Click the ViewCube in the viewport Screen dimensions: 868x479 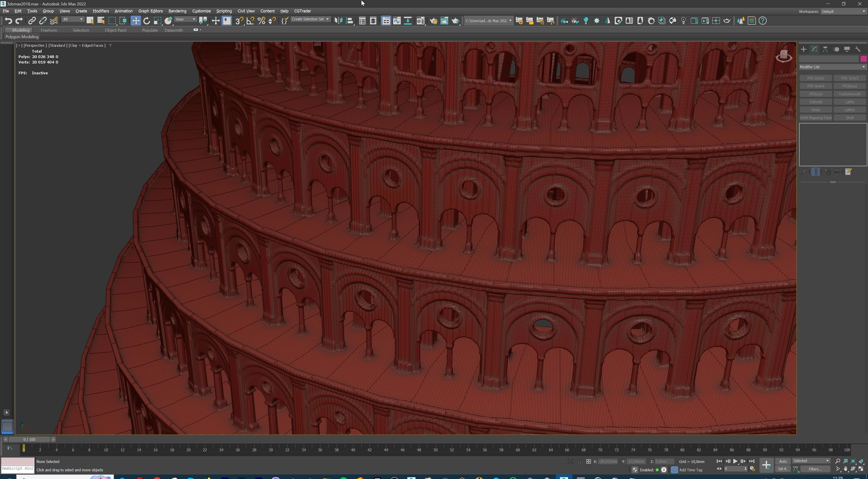[784, 56]
